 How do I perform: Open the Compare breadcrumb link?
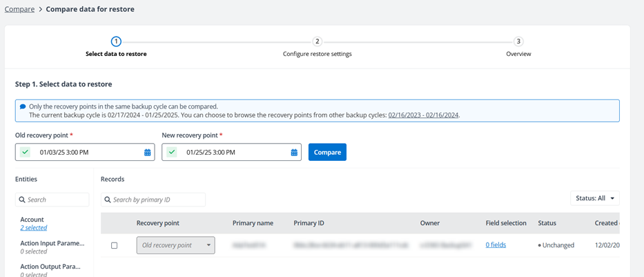click(19, 9)
